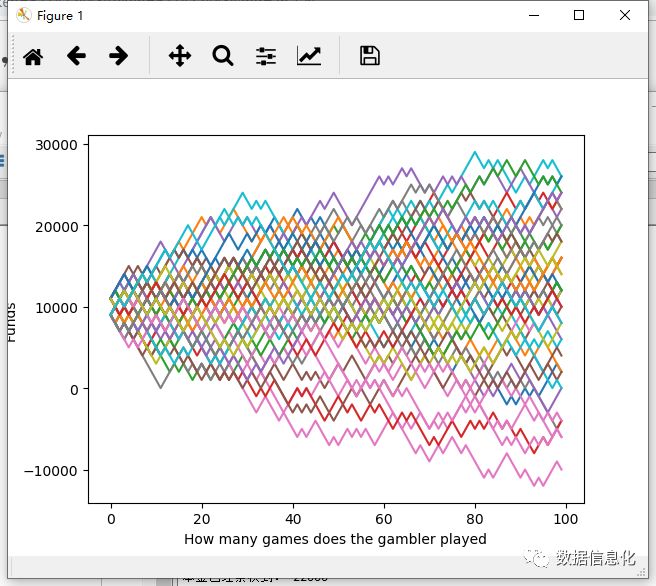Click the 80 x-axis tick label
Image resolution: width=656 pixels, height=586 pixels.
(475, 519)
